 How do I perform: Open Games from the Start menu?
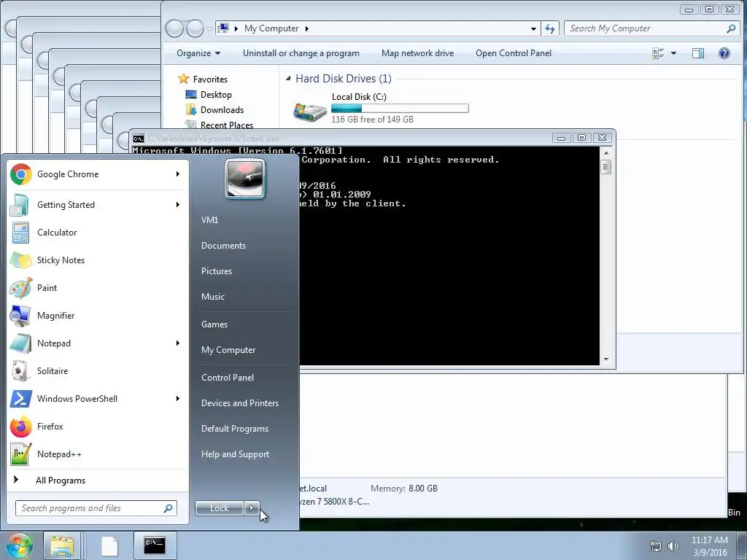point(214,324)
